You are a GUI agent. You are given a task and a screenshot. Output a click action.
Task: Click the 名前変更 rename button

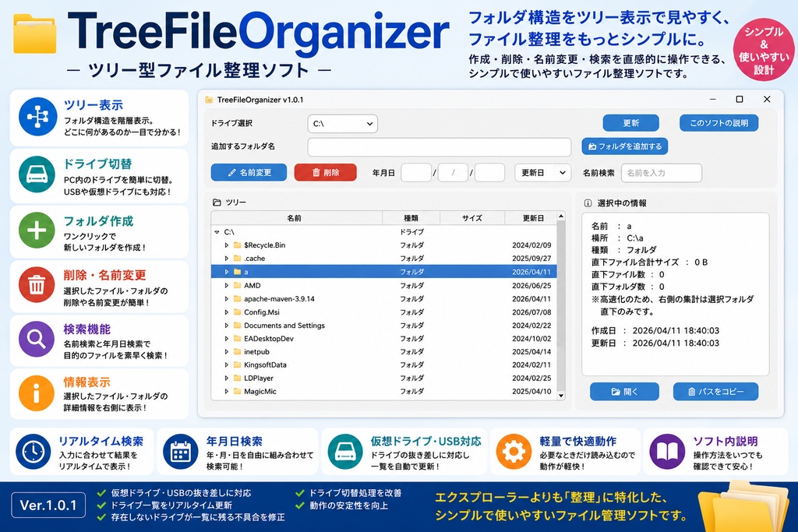point(249,172)
